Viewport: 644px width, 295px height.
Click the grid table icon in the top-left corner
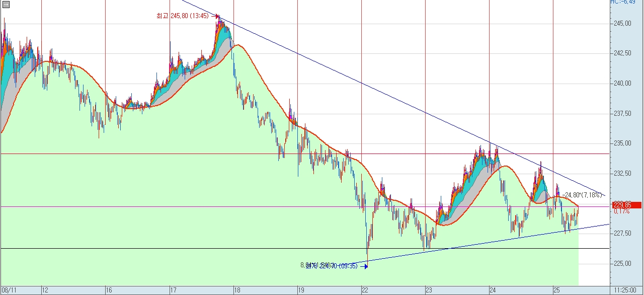pos(5,5)
